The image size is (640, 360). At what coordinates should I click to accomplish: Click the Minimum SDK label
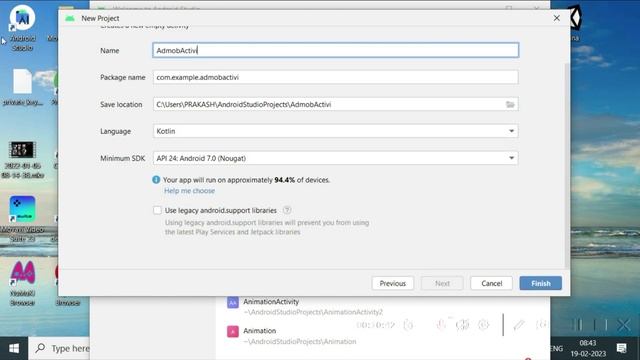(122, 158)
